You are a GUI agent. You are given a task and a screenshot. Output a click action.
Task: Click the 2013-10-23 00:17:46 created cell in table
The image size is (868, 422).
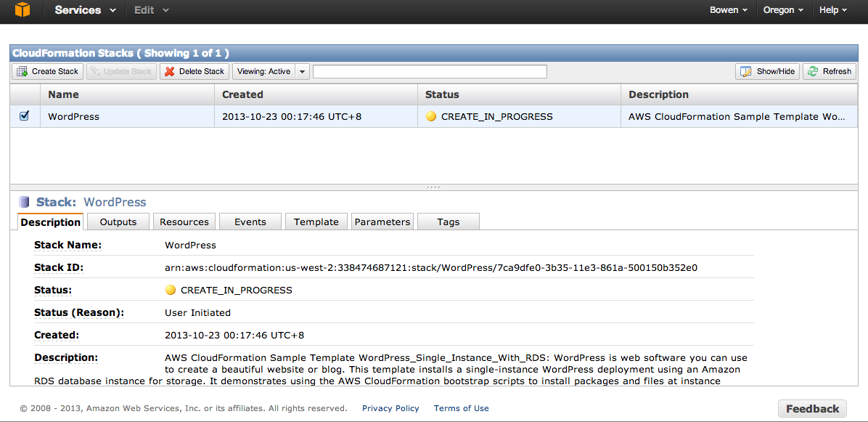point(316,117)
